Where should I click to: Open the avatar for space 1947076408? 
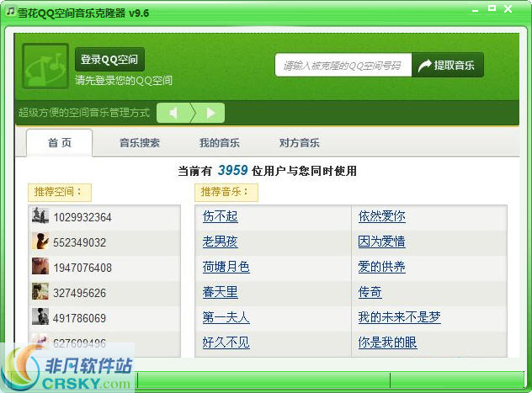(40, 266)
